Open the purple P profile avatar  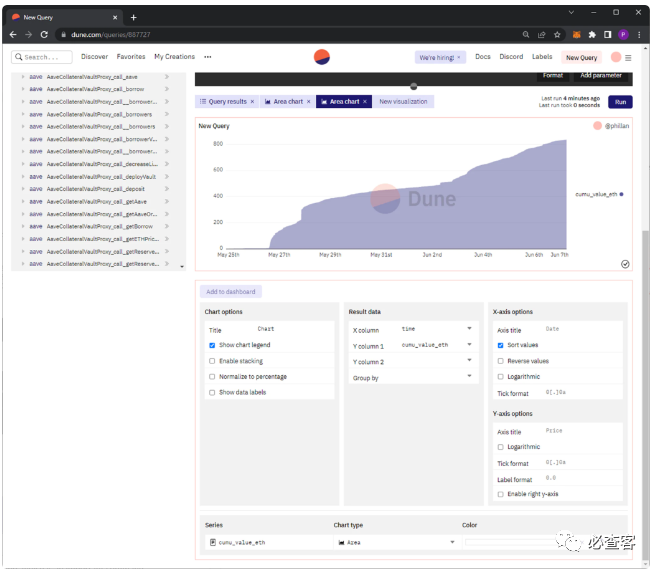point(623,35)
